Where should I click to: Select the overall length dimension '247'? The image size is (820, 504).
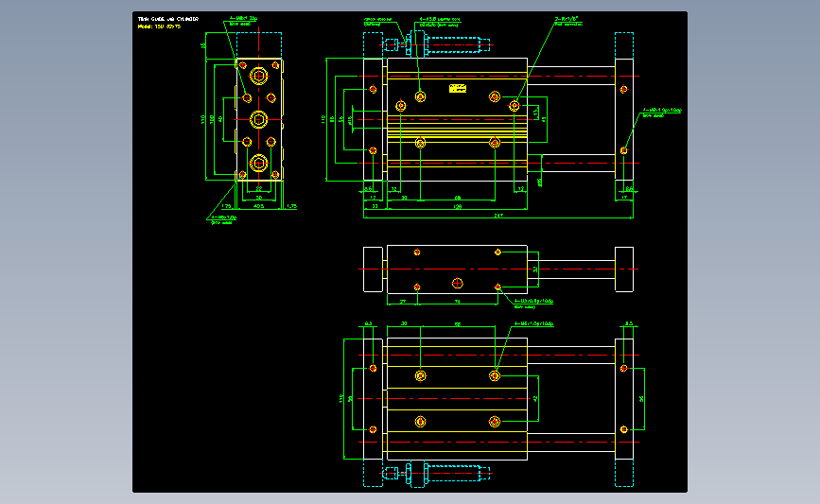pyautogui.click(x=498, y=215)
